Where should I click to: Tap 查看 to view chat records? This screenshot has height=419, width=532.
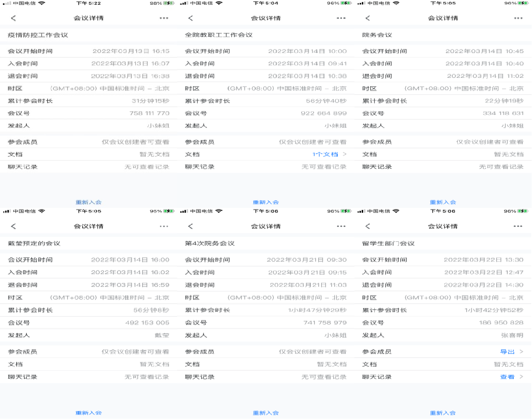508,377
